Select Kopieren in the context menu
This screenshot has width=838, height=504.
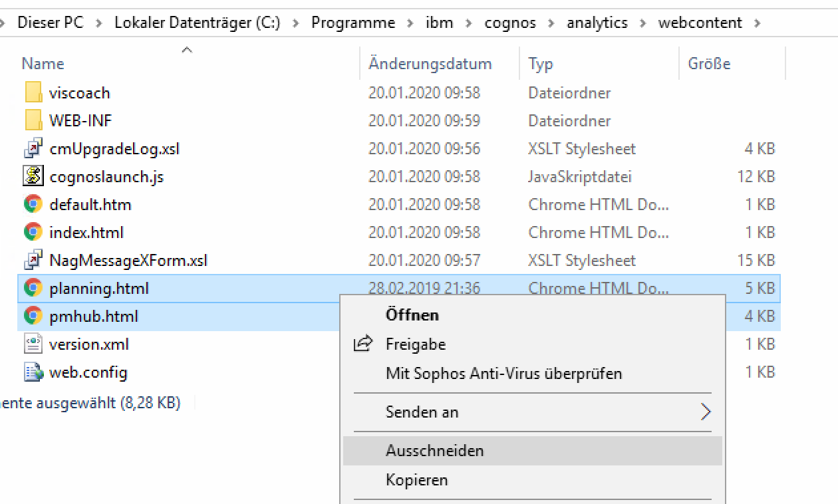(x=416, y=480)
